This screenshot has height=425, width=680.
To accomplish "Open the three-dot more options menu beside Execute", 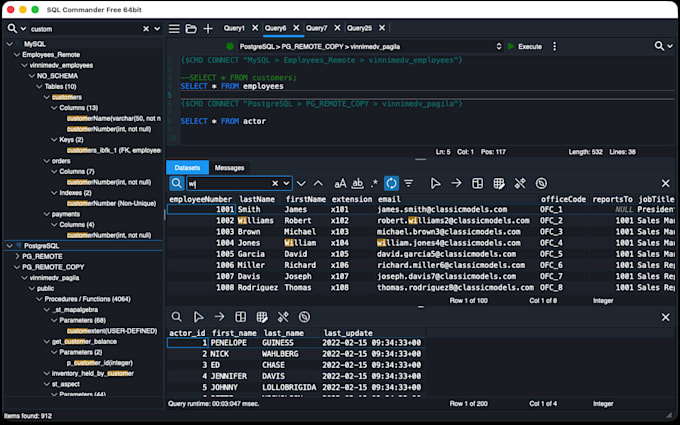I will tap(554, 46).
